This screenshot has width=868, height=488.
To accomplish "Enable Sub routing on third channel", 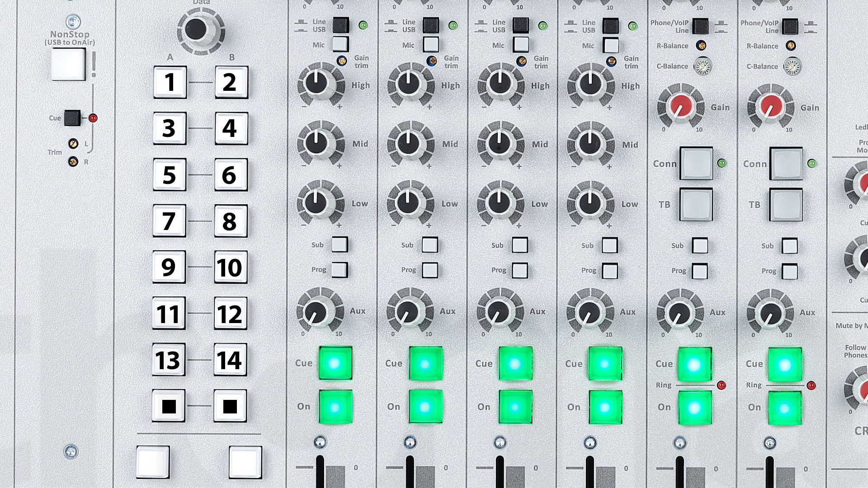I will tap(519, 245).
